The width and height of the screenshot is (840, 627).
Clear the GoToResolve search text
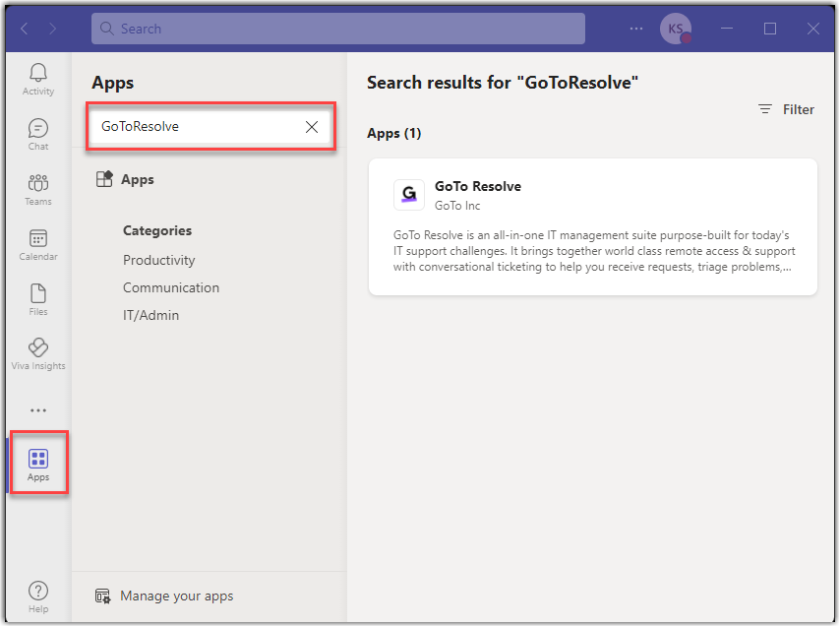coord(311,127)
